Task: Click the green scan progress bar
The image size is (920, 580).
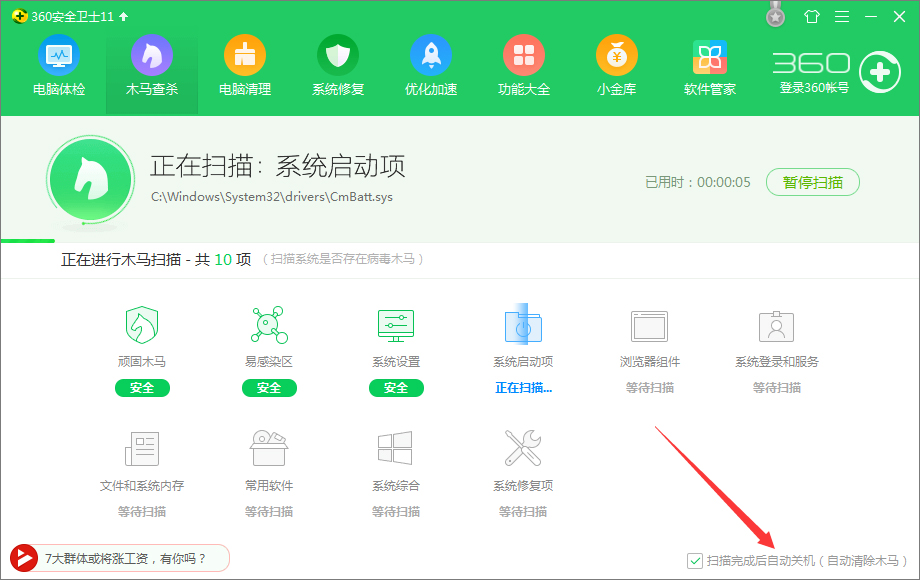Action: (26, 240)
